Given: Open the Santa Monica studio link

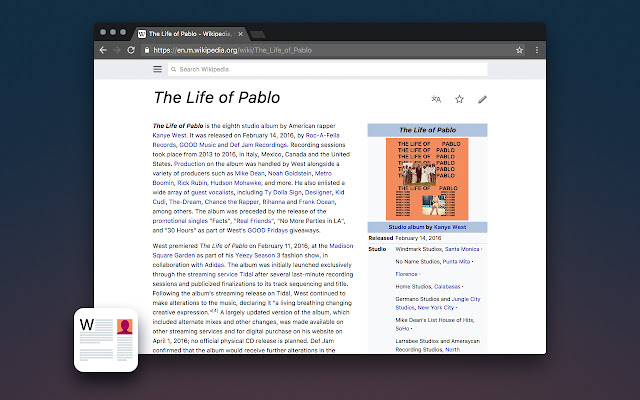Looking at the screenshot, I should [x=462, y=249].
